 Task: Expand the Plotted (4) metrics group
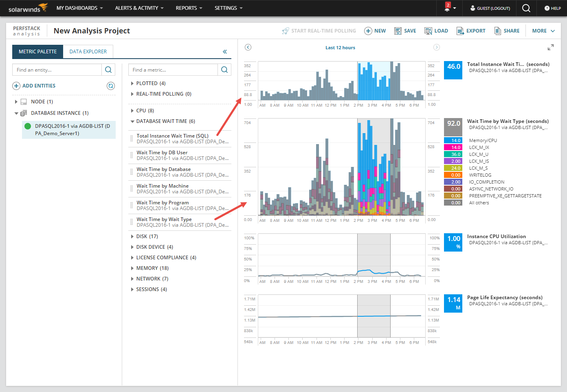132,83
